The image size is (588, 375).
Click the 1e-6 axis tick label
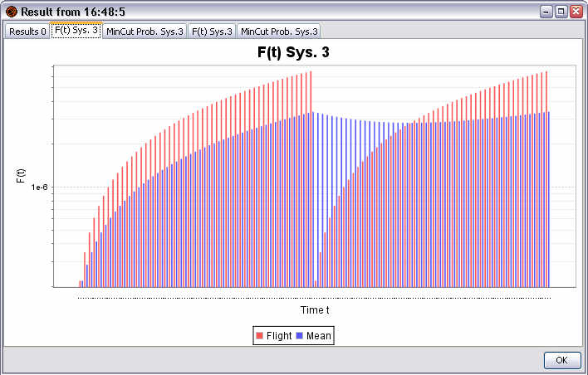pyautogui.click(x=39, y=187)
